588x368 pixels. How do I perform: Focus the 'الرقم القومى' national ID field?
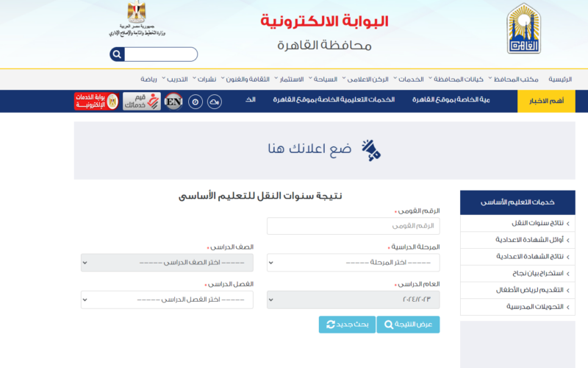(x=353, y=226)
